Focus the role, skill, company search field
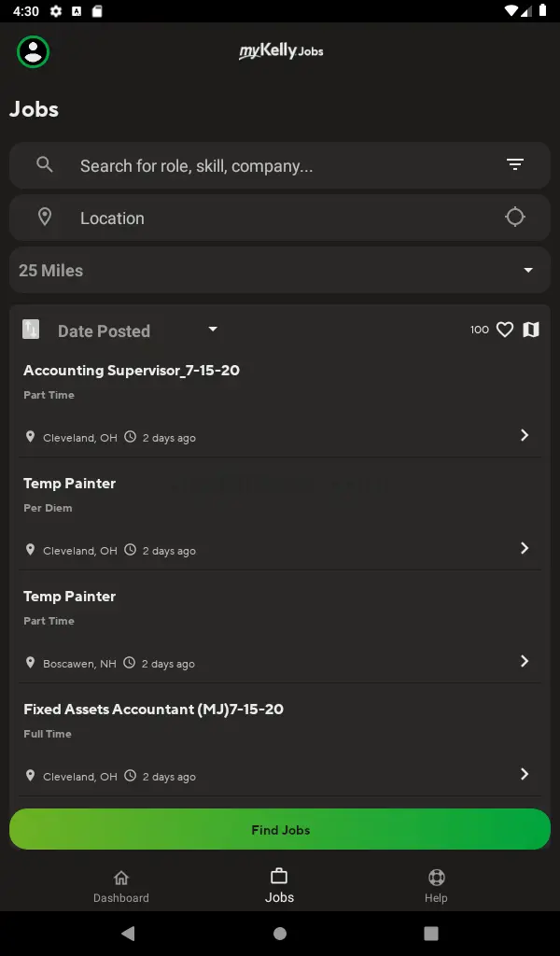The height and width of the screenshot is (956, 560). coord(280,166)
